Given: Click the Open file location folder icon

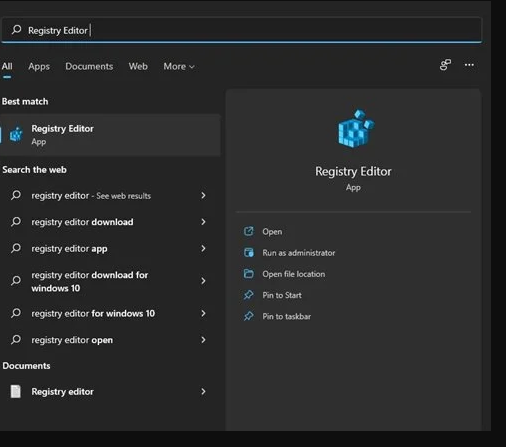Looking at the screenshot, I should pyautogui.click(x=249, y=274).
